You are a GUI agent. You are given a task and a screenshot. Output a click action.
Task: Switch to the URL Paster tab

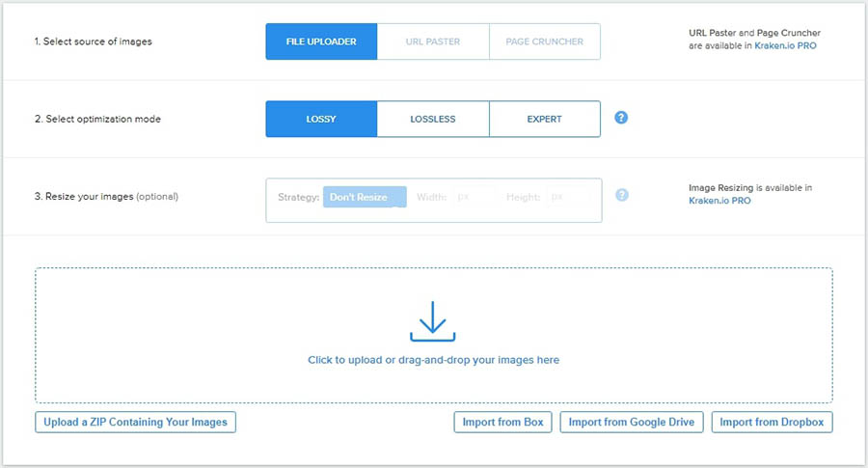click(x=433, y=41)
